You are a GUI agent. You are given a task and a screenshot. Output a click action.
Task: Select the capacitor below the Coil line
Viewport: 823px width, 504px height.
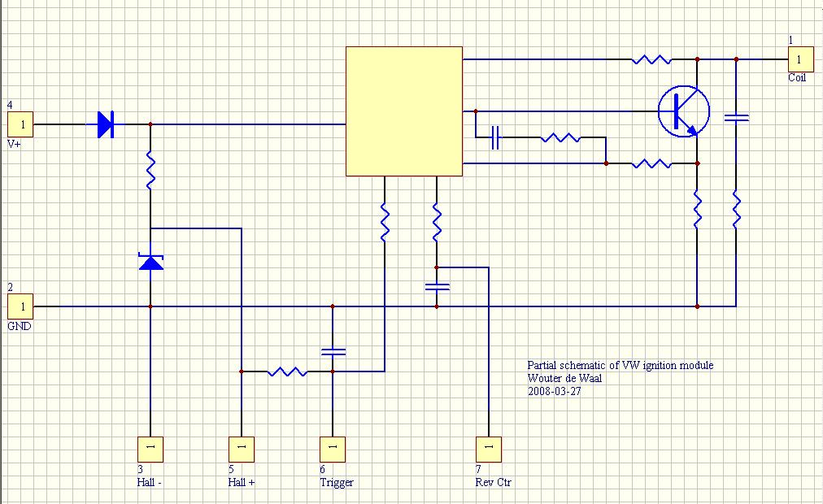tap(736, 118)
